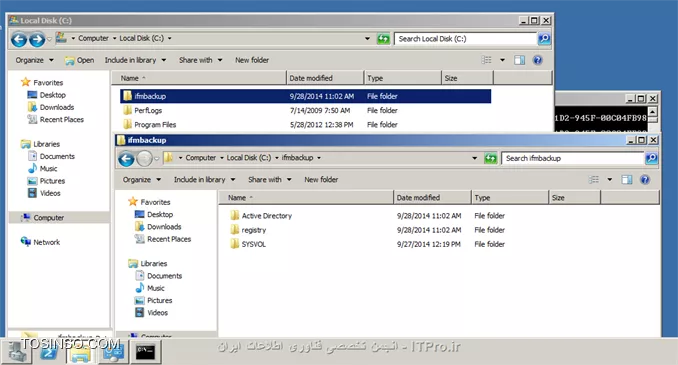Click New folder in Local Disk window
This screenshot has width=678, height=365.
[x=252, y=60]
